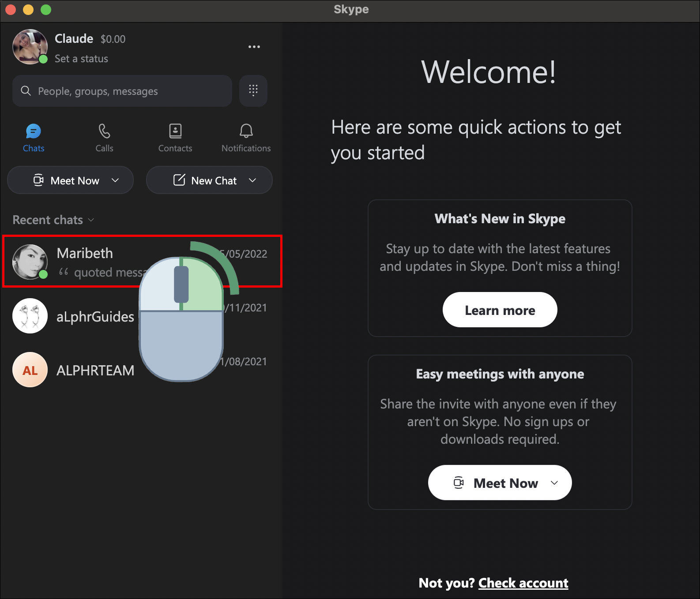The width and height of the screenshot is (700, 599).
Task: Click the sidebar Meet Now button
Action: point(70,180)
